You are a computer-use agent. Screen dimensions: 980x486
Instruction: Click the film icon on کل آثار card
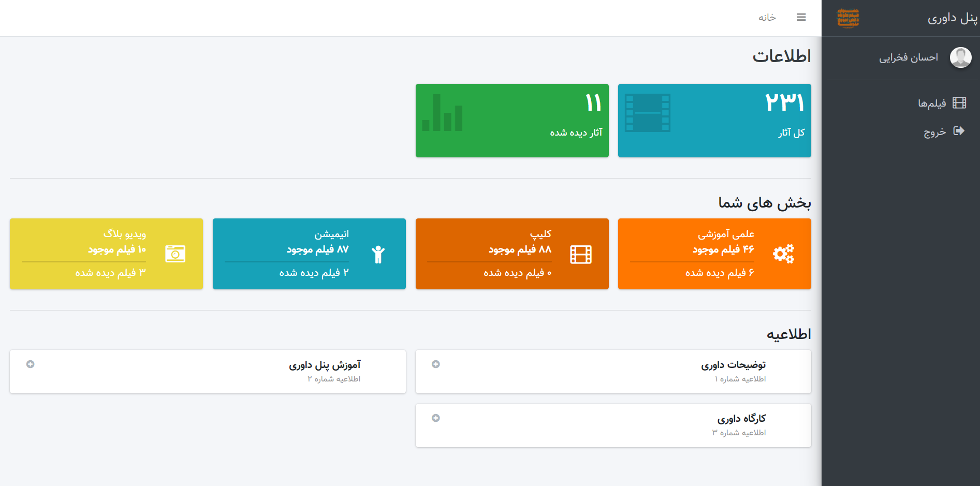[x=647, y=113]
